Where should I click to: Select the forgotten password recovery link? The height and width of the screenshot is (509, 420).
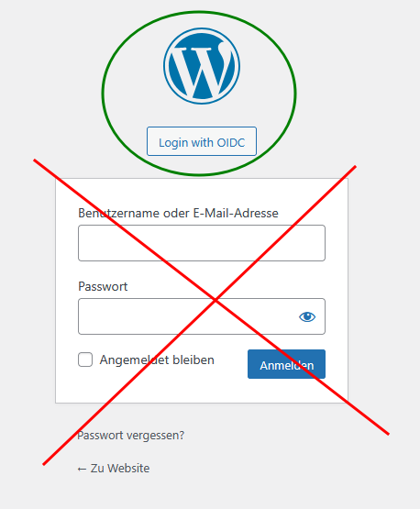pyautogui.click(x=131, y=435)
